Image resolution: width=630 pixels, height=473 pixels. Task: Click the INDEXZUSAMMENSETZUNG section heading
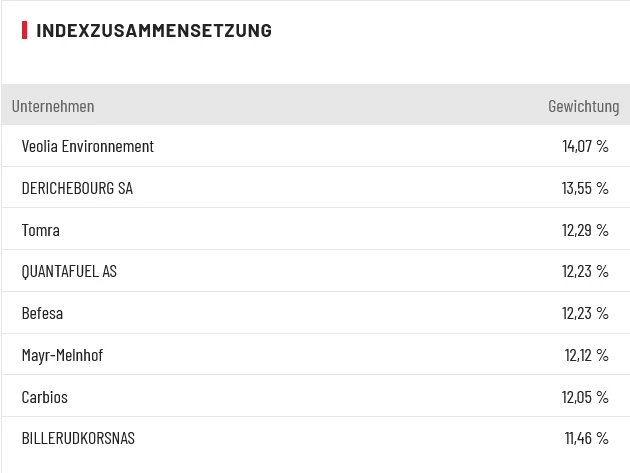[x=154, y=30]
